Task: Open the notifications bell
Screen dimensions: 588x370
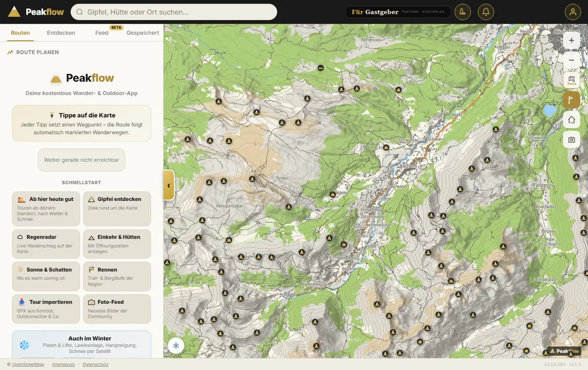Action: 486,12
